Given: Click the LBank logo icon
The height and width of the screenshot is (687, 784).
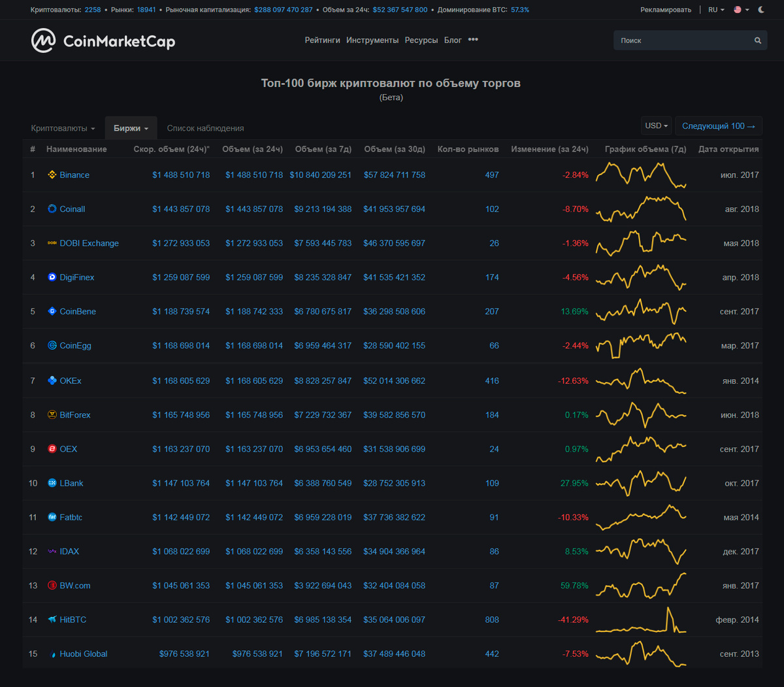Looking at the screenshot, I should tap(52, 483).
